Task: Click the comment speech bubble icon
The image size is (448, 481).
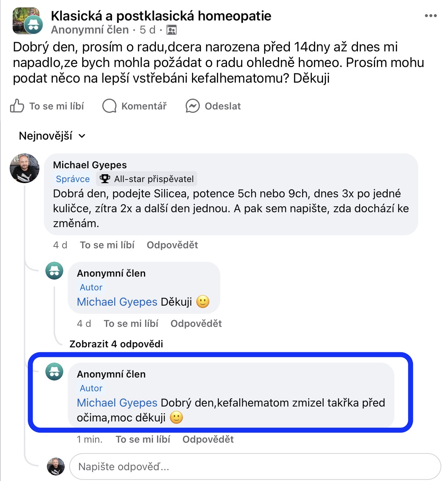Action: (x=109, y=106)
